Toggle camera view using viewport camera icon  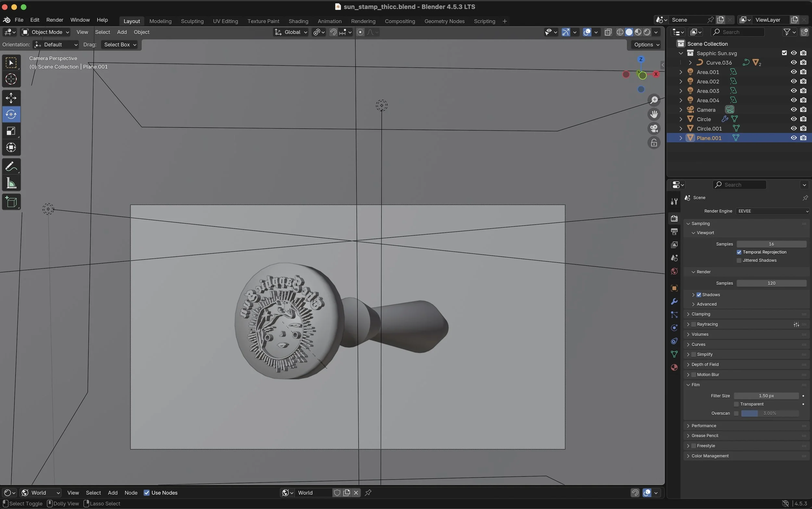click(x=654, y=129)
